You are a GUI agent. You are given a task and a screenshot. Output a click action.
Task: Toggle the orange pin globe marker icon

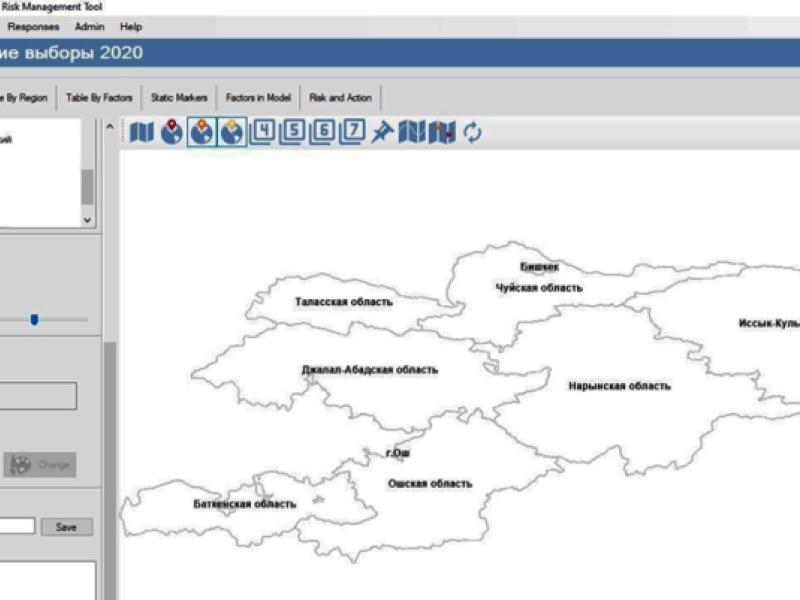[x=202, y=132]
